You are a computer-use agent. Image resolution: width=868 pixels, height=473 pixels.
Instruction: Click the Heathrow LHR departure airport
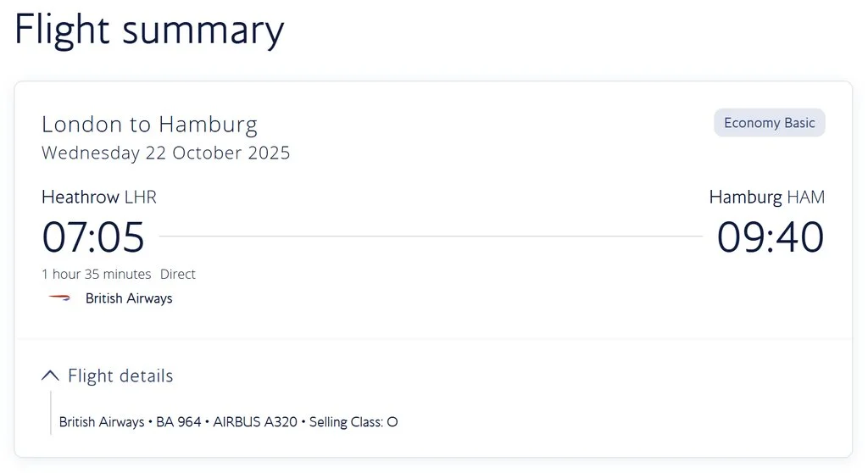coord(99,198)
